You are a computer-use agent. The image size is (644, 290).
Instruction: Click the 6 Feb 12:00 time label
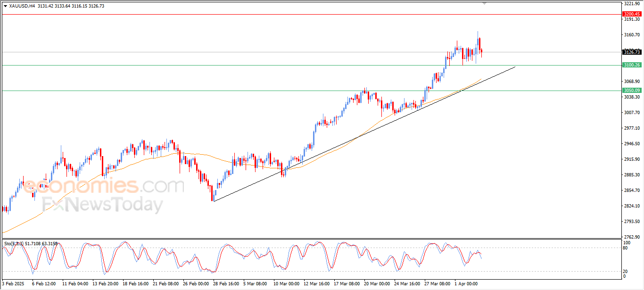pyautogui.click(x=44, y=284)
